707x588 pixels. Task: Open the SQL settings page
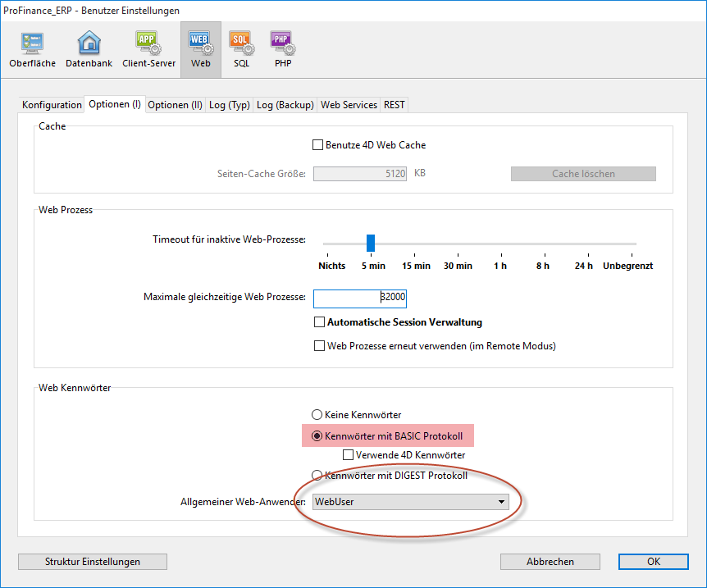point(240,49)
